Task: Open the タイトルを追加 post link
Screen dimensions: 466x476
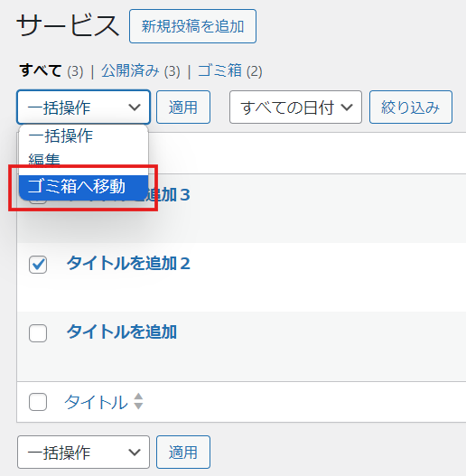Action: [x=121, y=331]
